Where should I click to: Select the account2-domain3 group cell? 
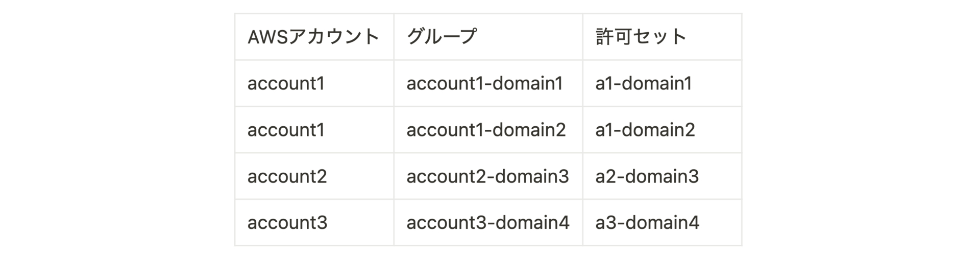(488, 176)
